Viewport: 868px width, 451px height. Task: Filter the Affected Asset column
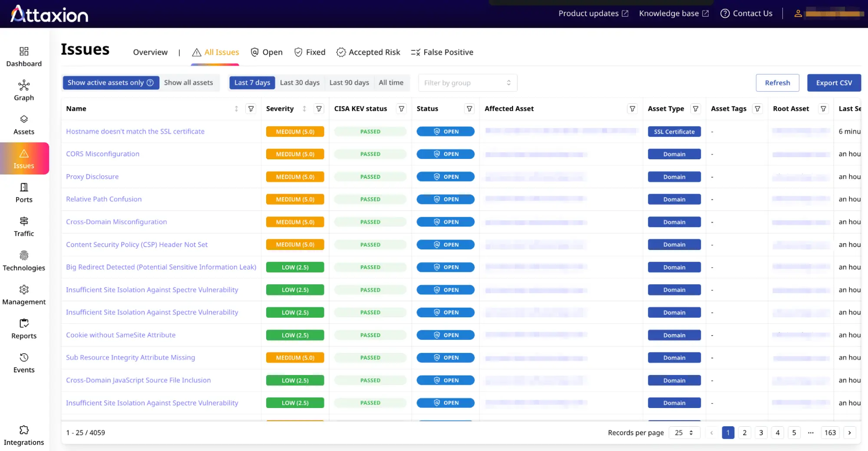[x=632, y=109]
